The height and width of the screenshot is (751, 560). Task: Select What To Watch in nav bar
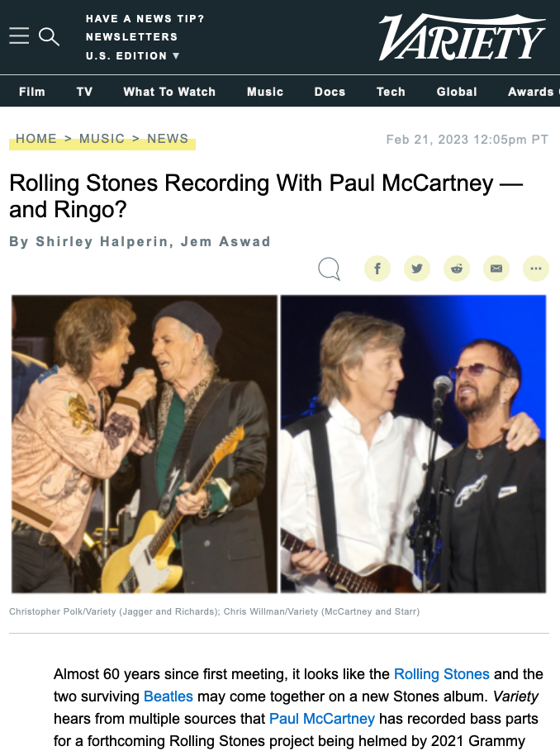click(169, 92)
